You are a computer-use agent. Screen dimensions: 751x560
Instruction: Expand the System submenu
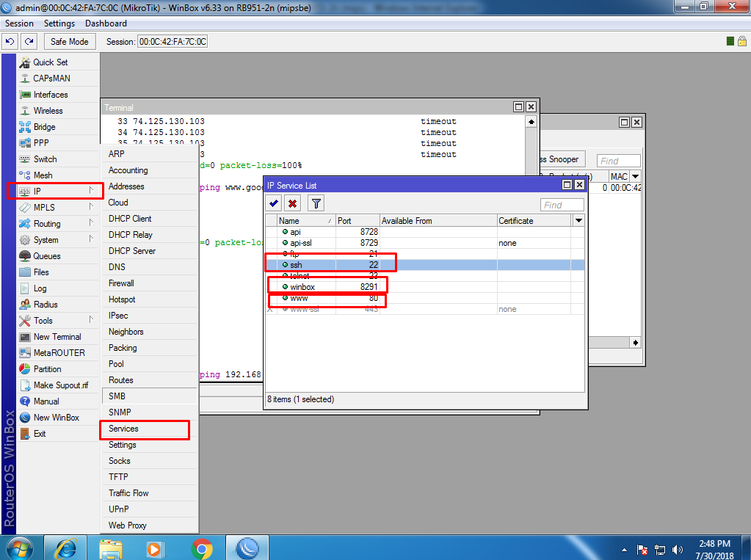coord(58,240)
